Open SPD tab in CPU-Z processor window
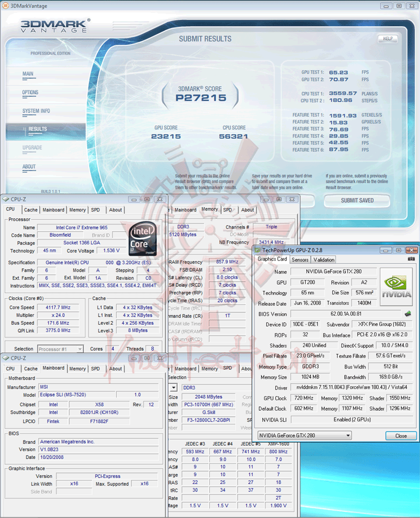The image size is (420, 518). (x=95, y=210)
